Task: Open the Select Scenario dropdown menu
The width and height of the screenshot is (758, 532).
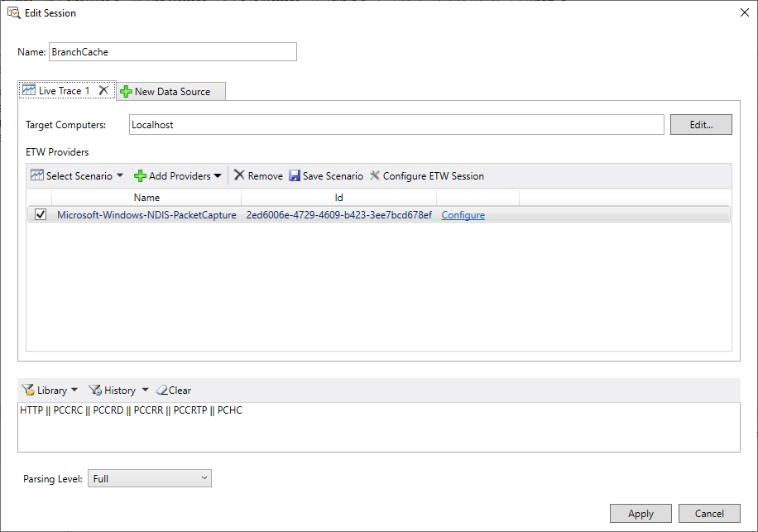Action: coord(121,175)
